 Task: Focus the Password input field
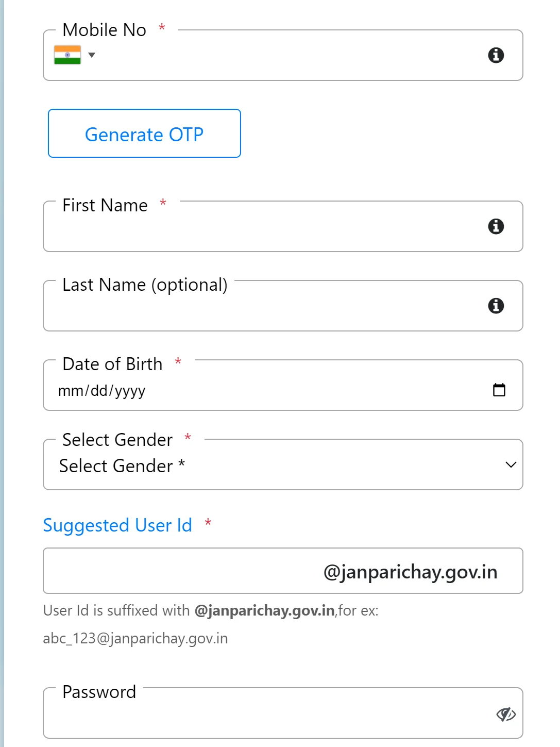268,715
